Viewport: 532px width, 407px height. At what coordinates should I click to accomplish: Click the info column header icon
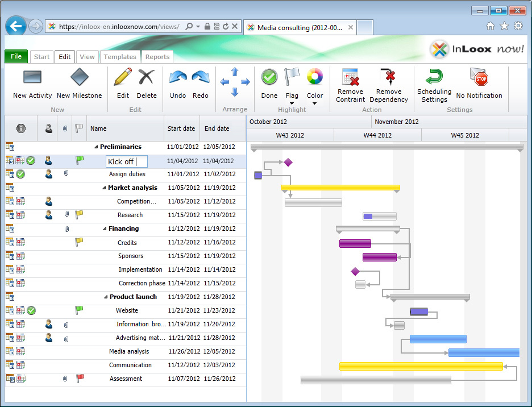21,128
